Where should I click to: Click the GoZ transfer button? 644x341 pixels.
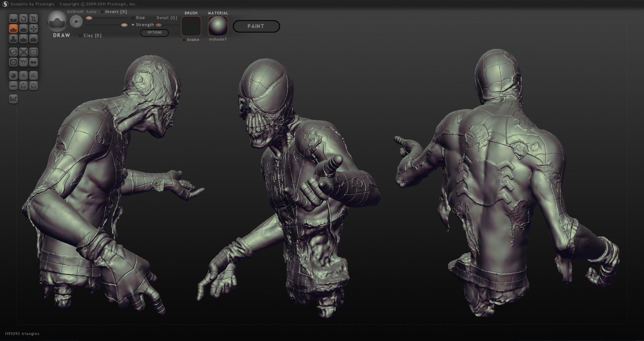tap(13, 99)
